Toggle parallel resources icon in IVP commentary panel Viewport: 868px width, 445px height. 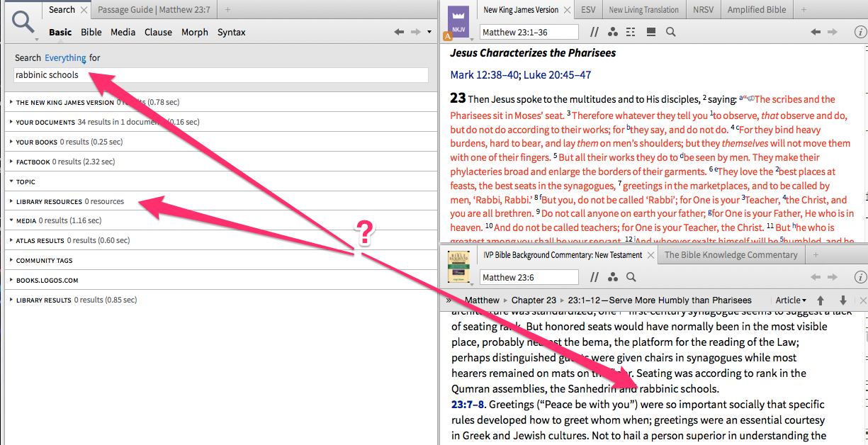coord(595,277)
